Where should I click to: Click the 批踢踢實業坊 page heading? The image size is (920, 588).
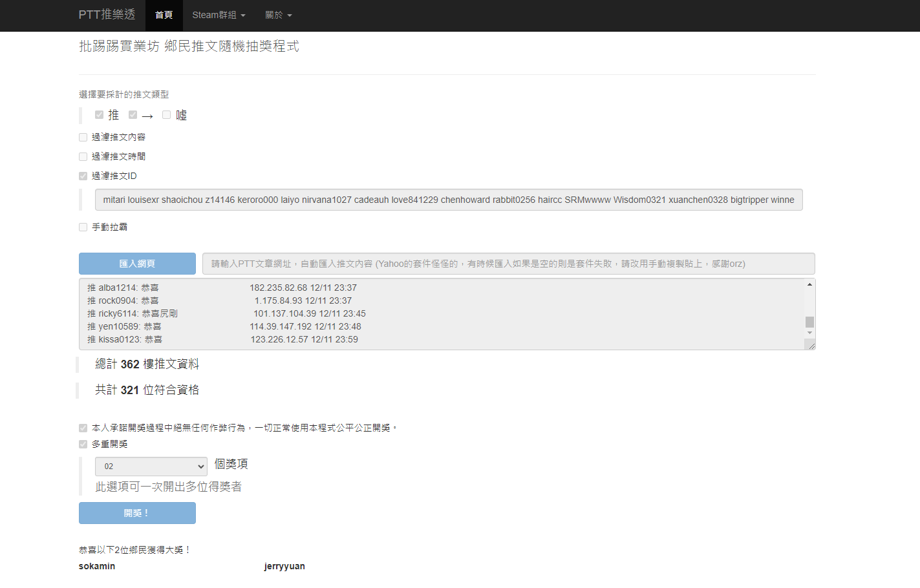[x=189, y=47]
